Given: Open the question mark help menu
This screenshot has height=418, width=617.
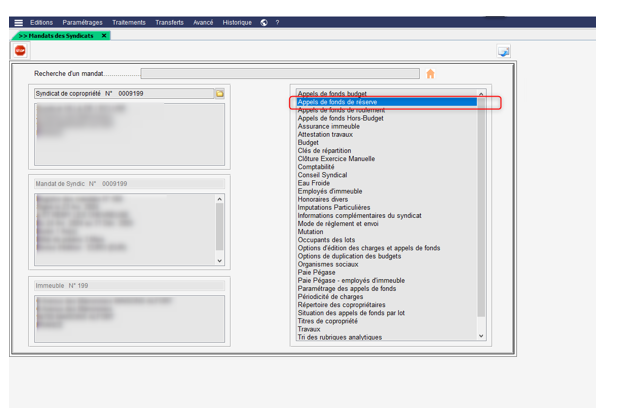Looking at the screenshot, I should (x=277, y=22).
